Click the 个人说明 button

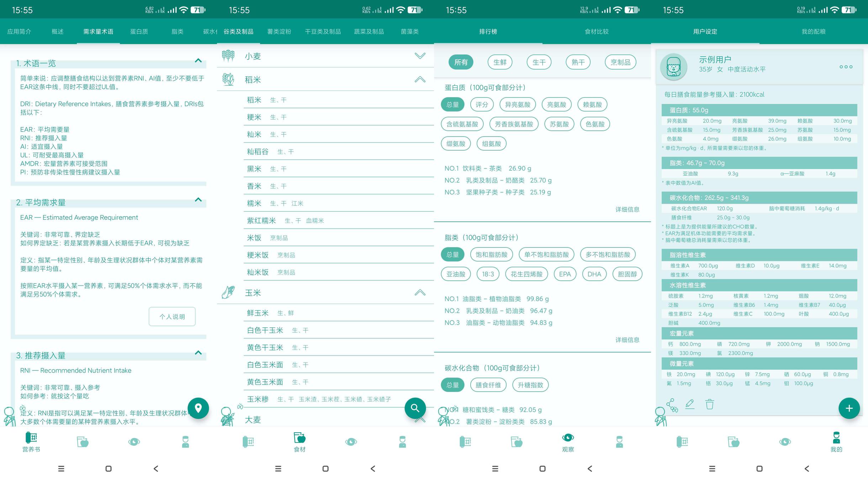pos(172,316)
